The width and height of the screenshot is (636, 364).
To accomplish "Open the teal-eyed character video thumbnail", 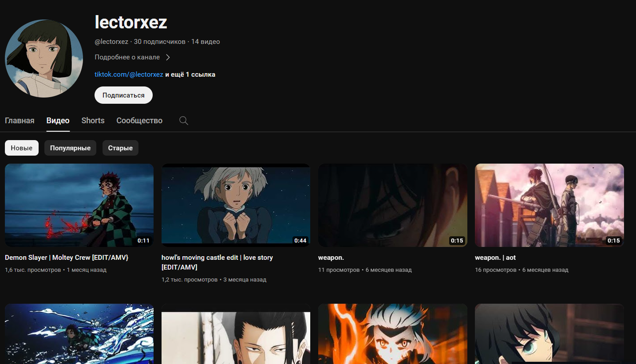I will [549, 334].
